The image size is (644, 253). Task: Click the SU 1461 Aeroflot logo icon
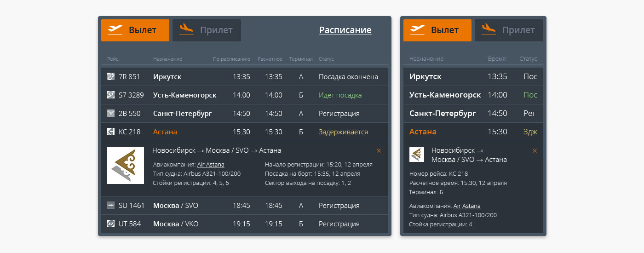(x=111, y=206)
